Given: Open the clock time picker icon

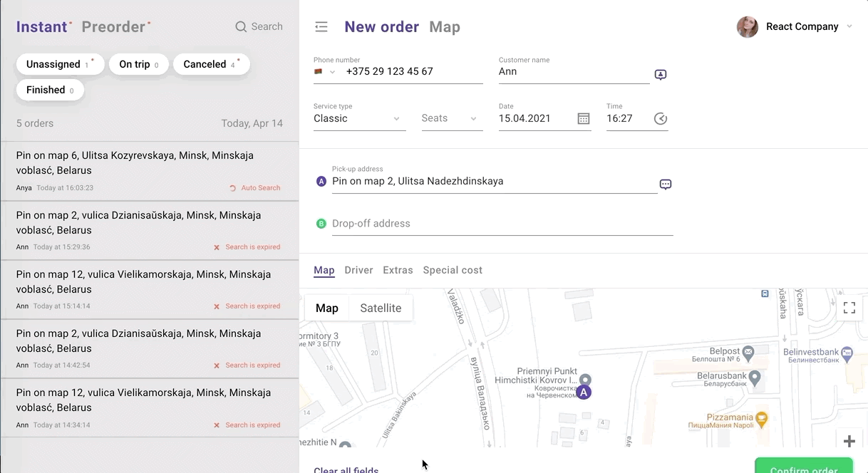Looking at the screenshot, I should click(661, 119).
